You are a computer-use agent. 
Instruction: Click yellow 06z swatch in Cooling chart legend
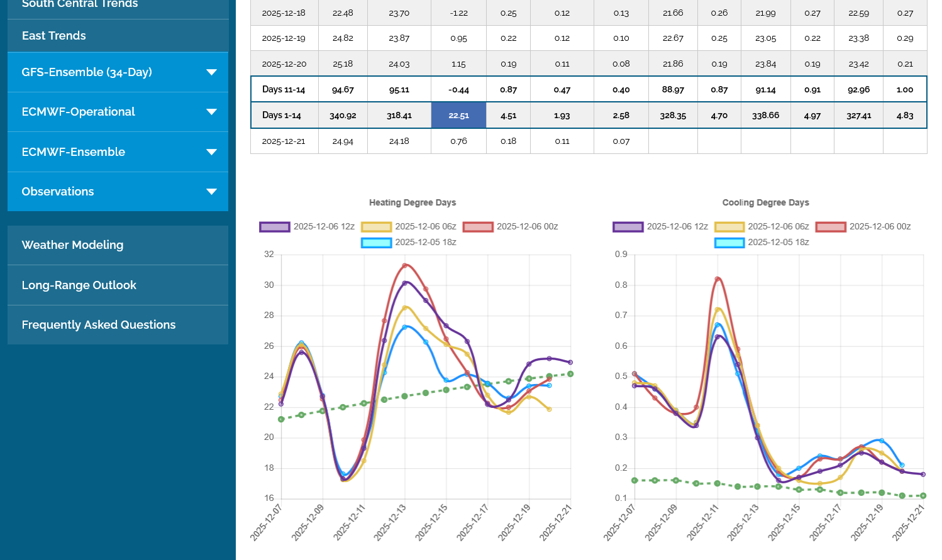click(729, 227)
